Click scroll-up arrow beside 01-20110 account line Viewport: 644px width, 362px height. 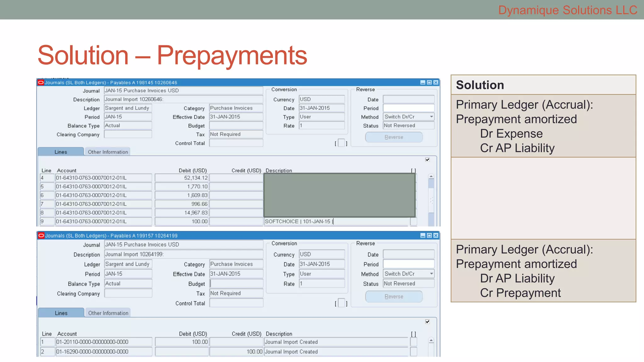431,341
